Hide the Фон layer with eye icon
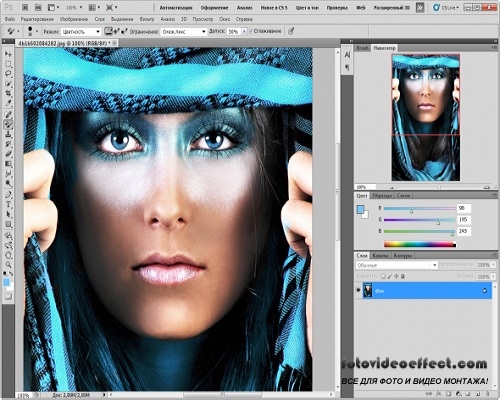This screenshot has height=400, width=500. (358, 290)
